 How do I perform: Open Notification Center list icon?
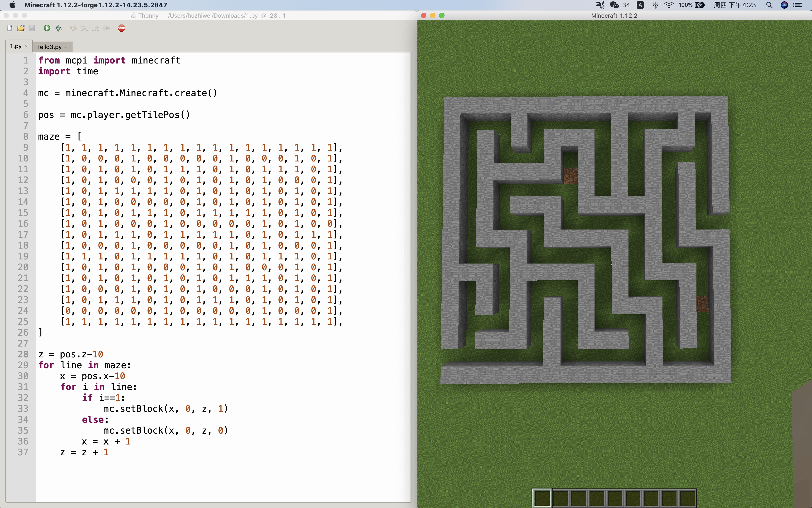pos(798,5)
